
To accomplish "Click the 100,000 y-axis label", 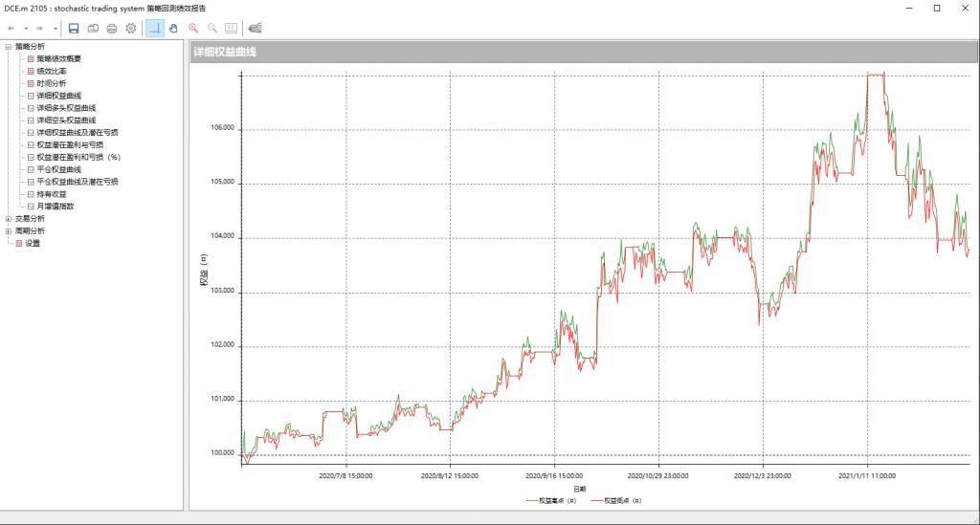I will (x=222, y=453).
